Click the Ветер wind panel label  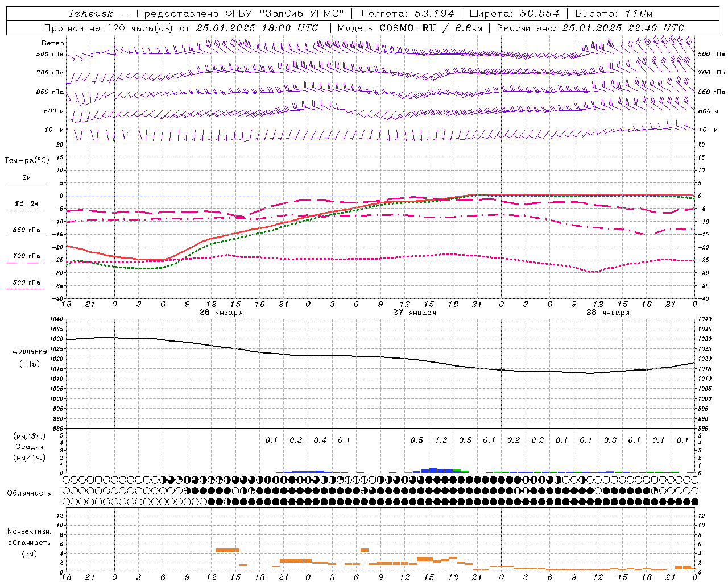[52, 43]
